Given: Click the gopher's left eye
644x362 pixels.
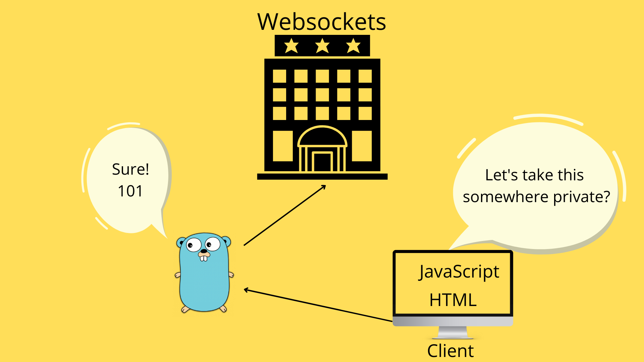Looking at the screenshot, I should pos(194,245).
